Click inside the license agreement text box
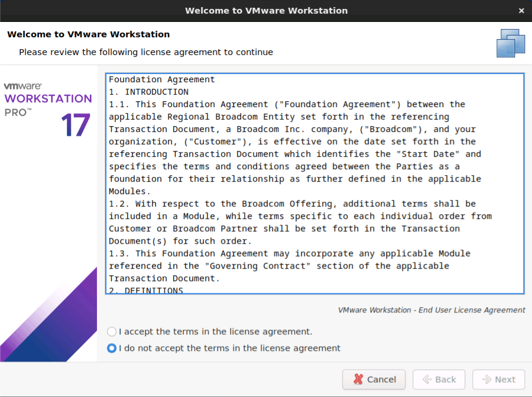 point(314,183)
